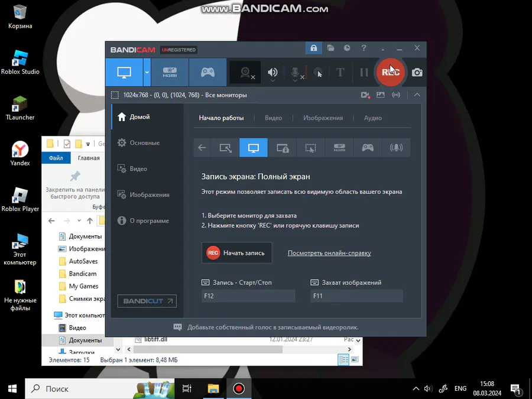Click Начать запись button
532x399 pixels.
click(x=236, y=253)
